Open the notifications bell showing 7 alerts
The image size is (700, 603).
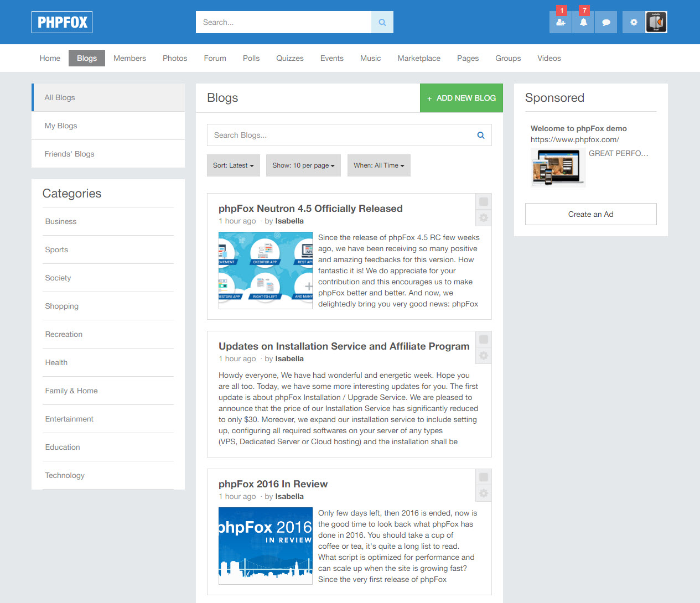[583, 22]
